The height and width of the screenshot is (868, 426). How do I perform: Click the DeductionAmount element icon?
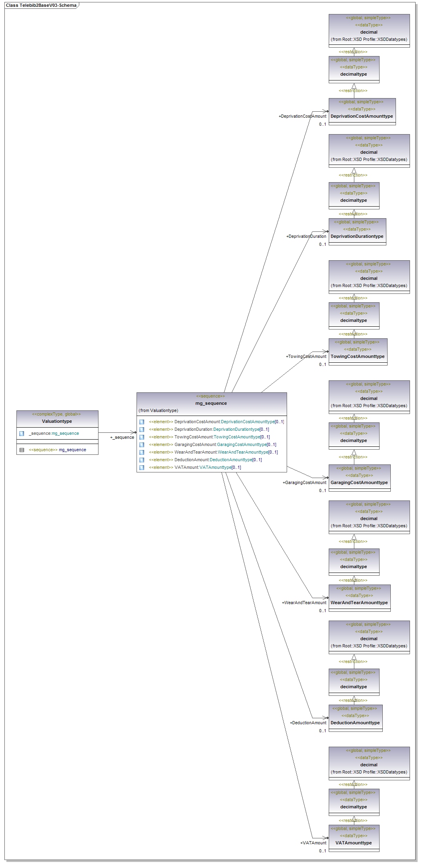142,460
